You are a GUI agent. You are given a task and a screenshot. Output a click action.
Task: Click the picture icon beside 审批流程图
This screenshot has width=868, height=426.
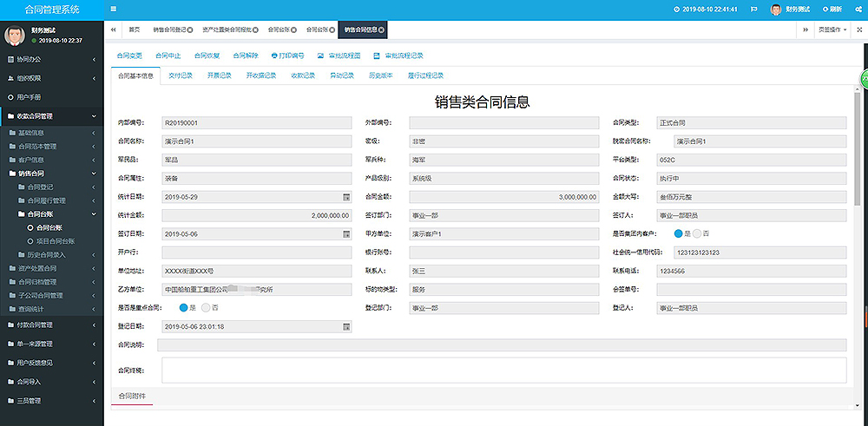click(x=320, y=56)
